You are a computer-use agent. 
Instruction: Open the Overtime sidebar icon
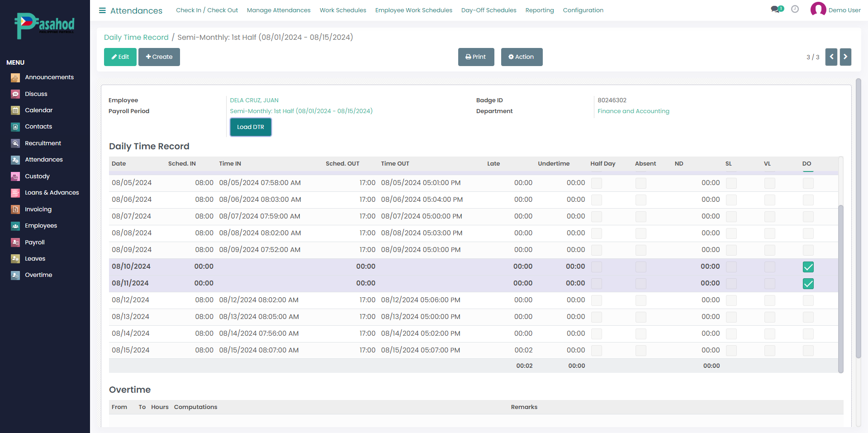coord(15,275)
